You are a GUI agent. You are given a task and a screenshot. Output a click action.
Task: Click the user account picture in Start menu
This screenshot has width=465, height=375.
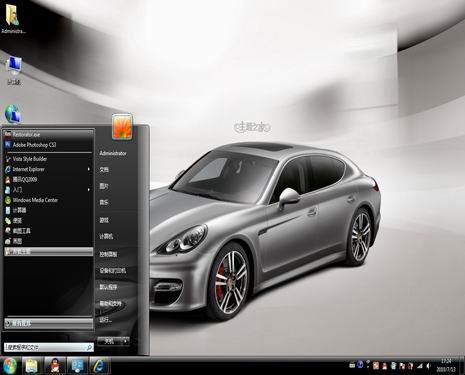click(122, 126)
